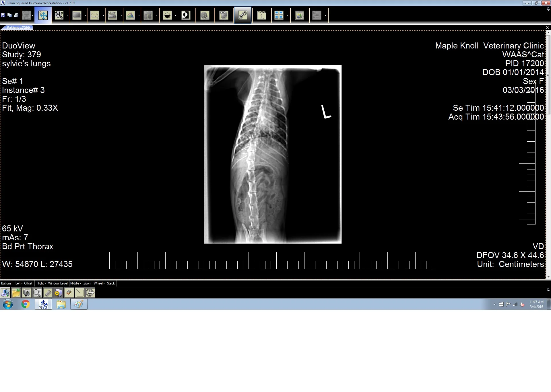The image size is (551, 392).
Task: Toggle the chain link sync button
Action: [243, 15]
